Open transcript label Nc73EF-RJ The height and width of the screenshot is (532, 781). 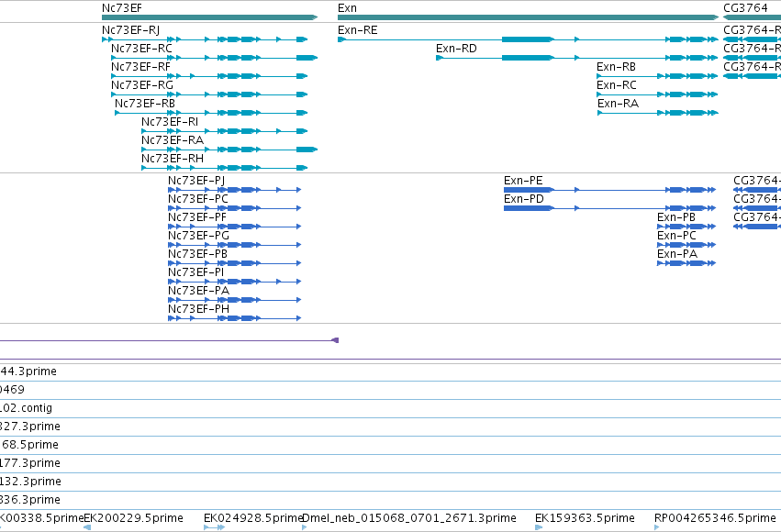[130, 30]
